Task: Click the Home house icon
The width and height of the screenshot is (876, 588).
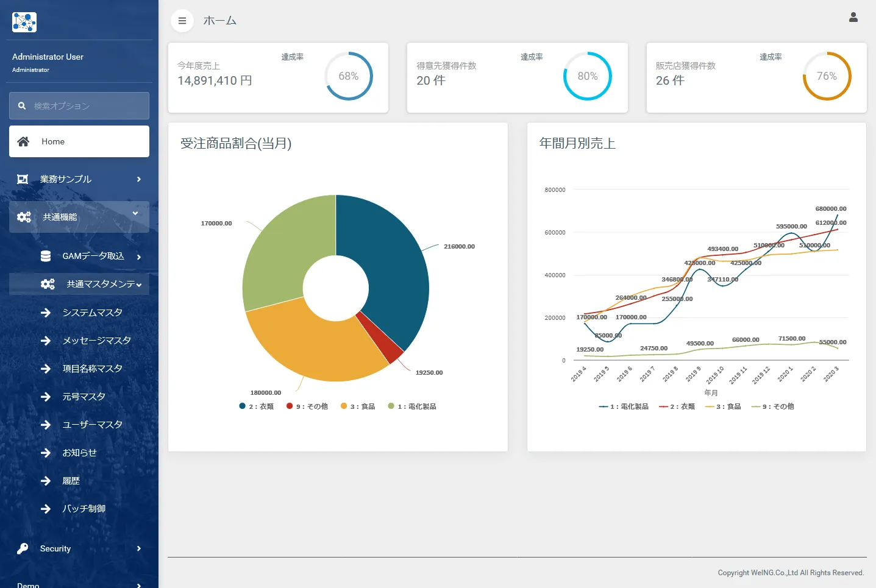Action: (23, 141)
